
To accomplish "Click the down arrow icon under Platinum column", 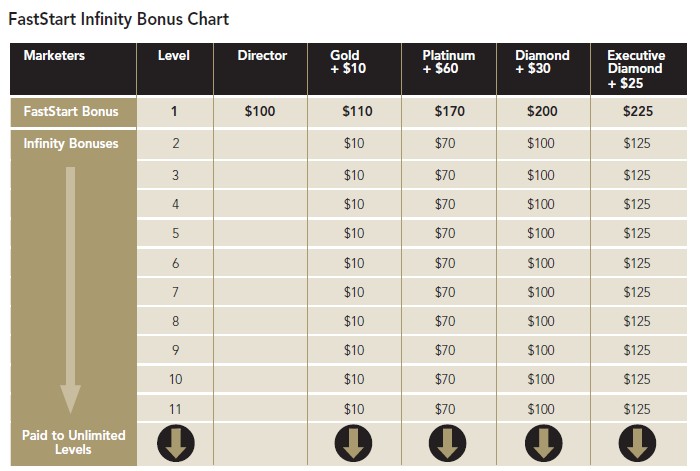I will pos(447,443).
